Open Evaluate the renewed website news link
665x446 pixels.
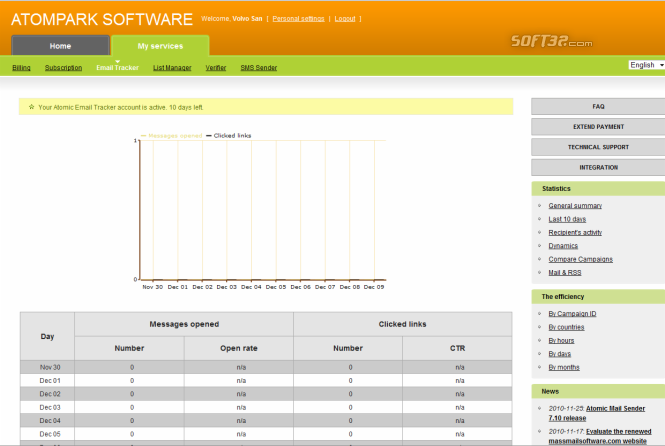(x=600, y=436)
